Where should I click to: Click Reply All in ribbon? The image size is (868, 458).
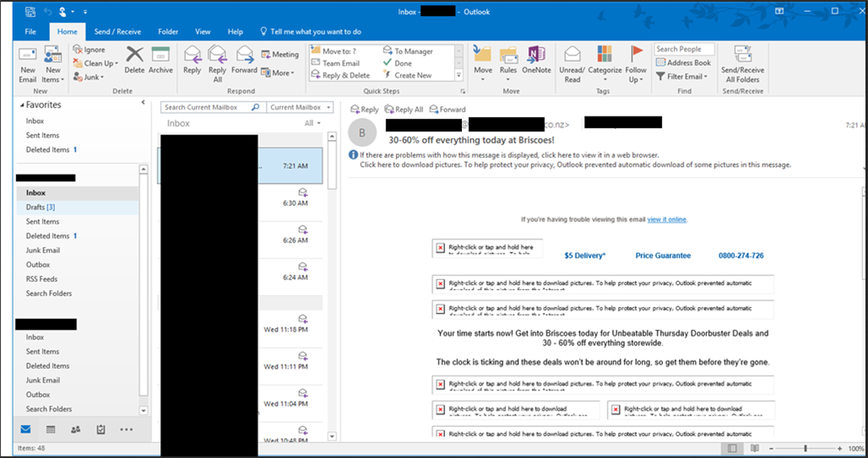[x=218, y=64]
